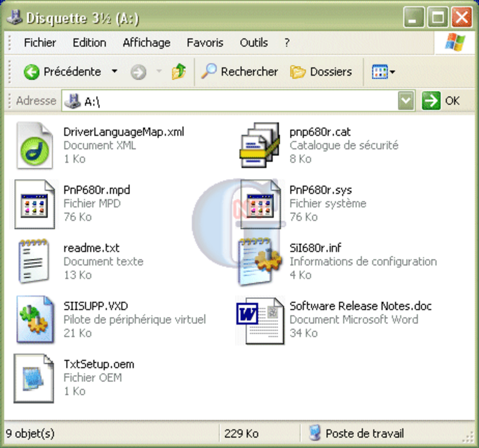Screen dimensions: 479x448
Task: Select the pnp680r.cat security catalog icon
Action: [x=259, y=145]
